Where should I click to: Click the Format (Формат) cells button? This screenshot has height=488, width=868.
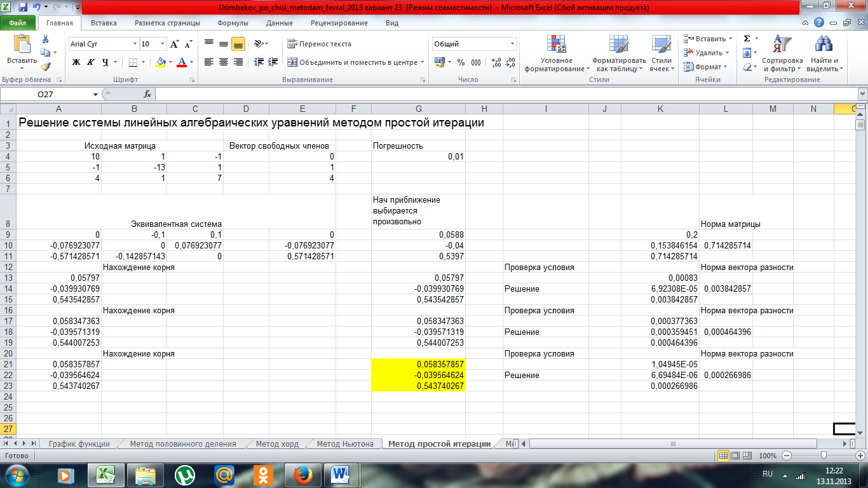(x=706, y=67)
